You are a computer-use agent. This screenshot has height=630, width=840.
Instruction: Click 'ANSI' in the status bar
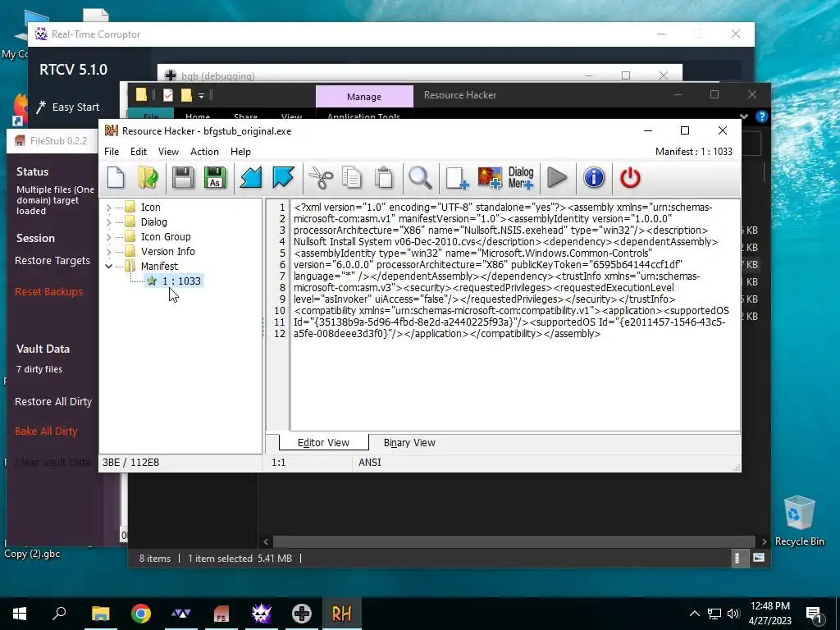coord(370,463)
